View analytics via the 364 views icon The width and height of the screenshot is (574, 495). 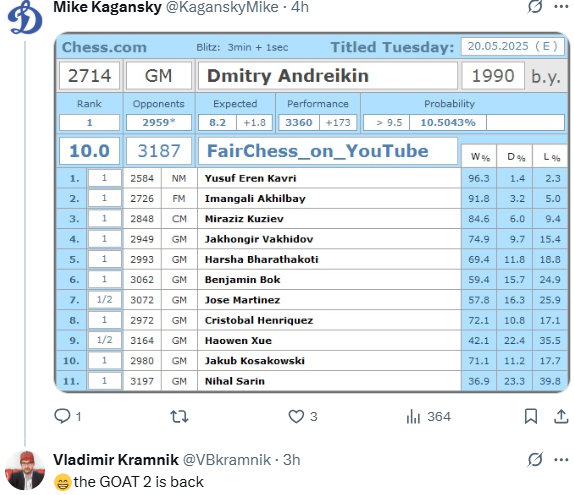(413, 416)
